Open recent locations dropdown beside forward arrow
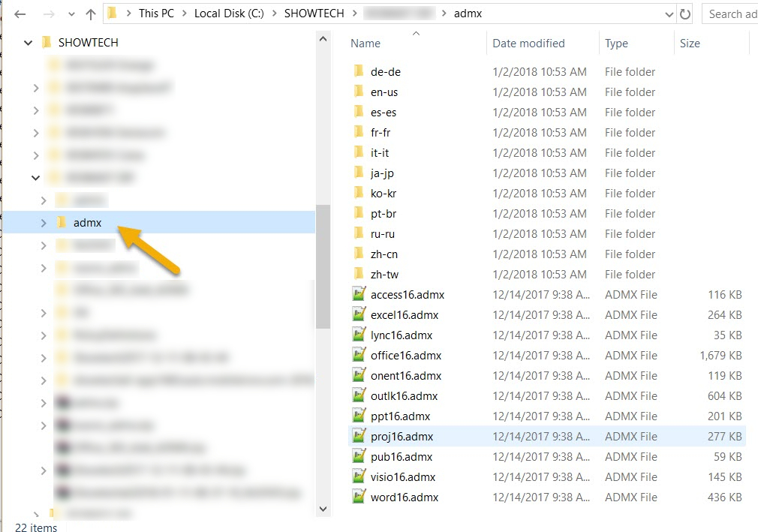758x532 pixels. tap(71, 13)
